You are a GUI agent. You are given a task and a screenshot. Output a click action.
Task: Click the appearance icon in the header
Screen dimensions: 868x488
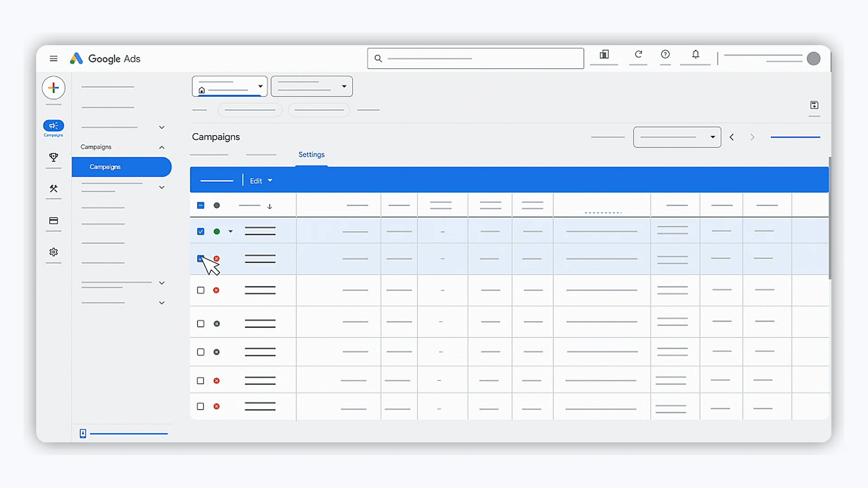[x=604, y=55]
